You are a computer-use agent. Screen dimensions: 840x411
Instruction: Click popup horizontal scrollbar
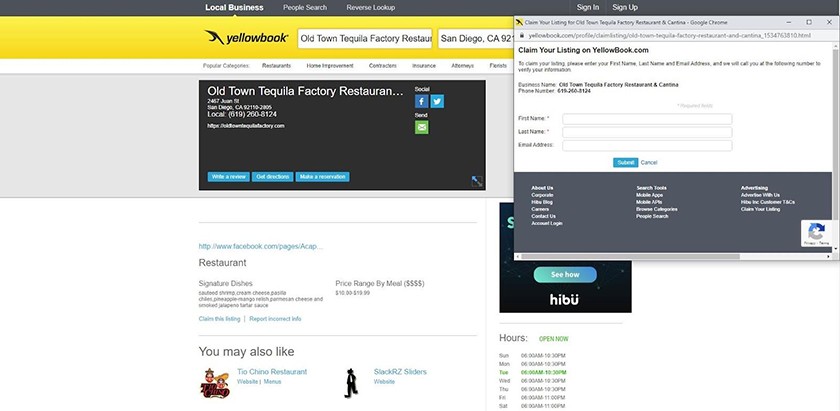tap(630, 257)
